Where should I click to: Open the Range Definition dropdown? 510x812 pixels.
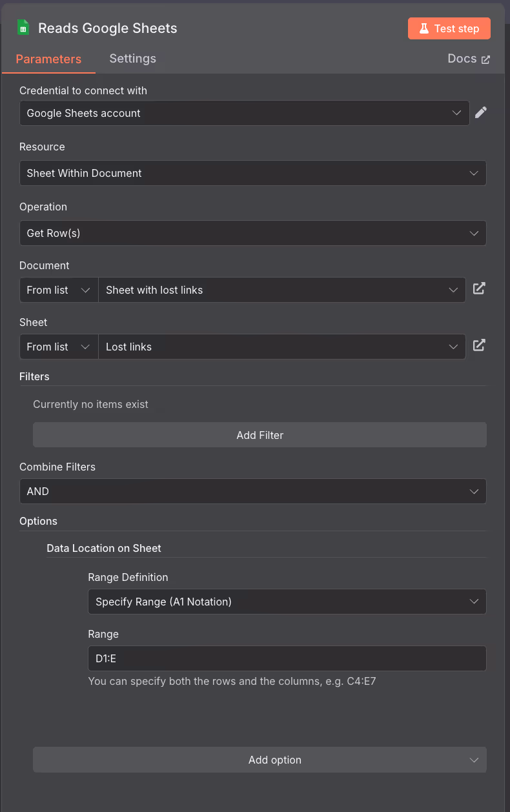coord(287,602)
